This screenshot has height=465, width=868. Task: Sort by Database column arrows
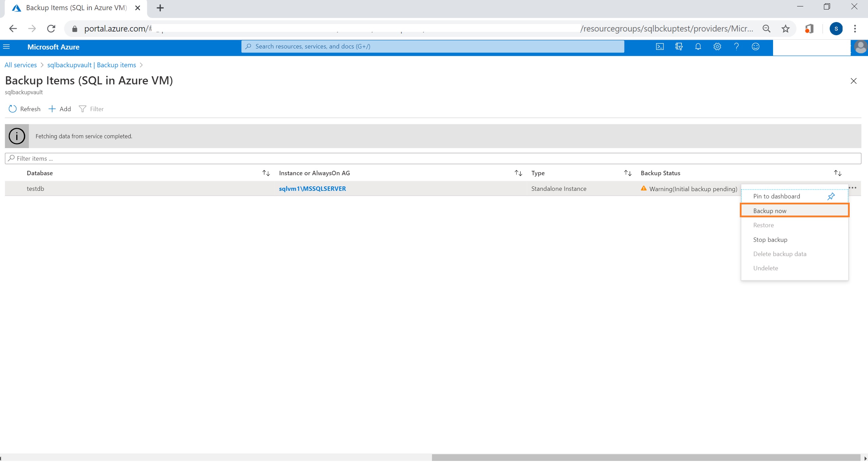(x=266, y=173)
